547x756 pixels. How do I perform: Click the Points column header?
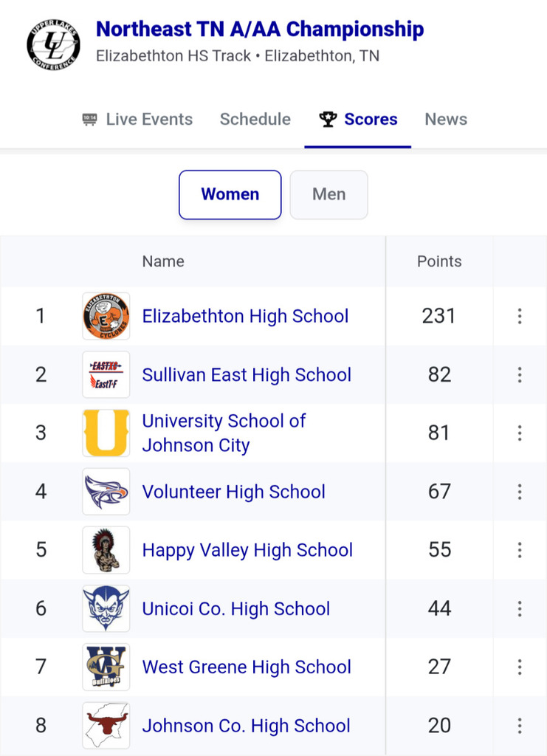(439, 261)
